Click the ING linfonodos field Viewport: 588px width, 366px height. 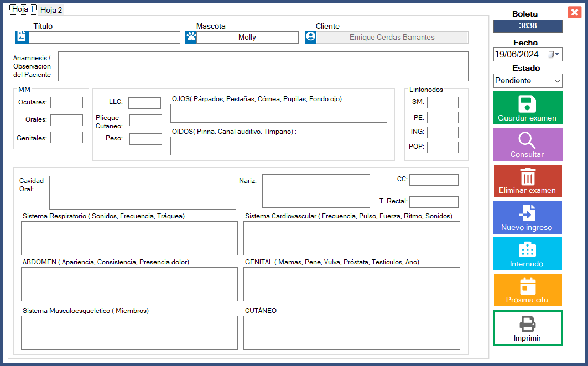(443, 132)
